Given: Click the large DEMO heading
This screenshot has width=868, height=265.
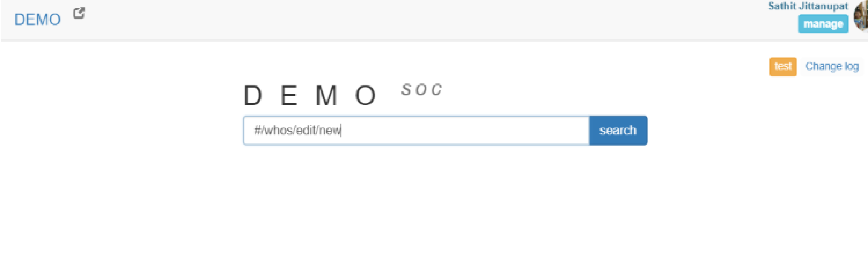Looking at the screenshot, I should click(x=310, y=96).
